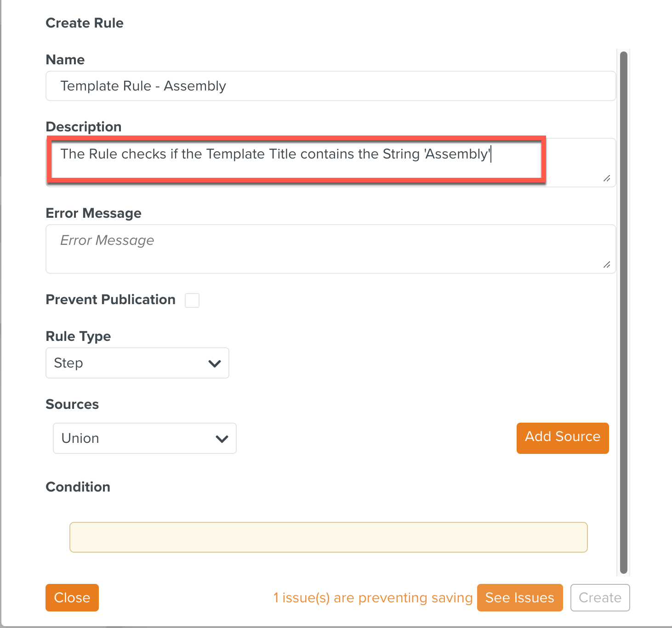
Task: Click the chevron arrow in Rule Type box
Action: coord(215,363)
